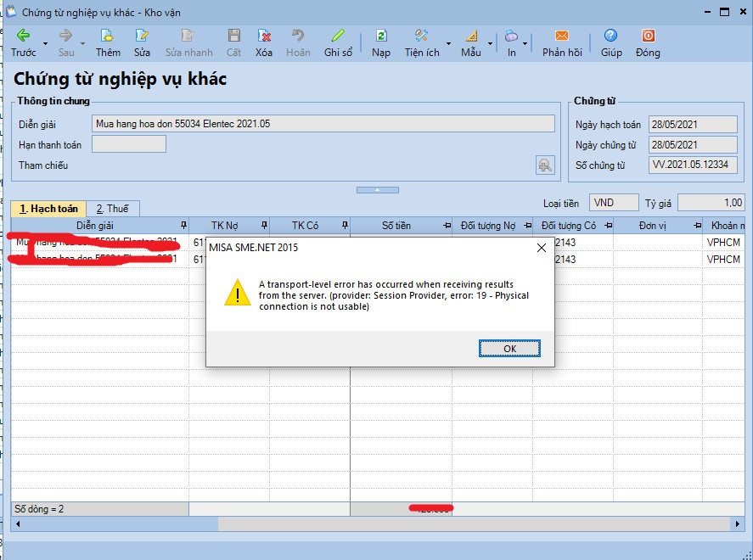The height and width of the screenshot is (560, 753).
Task: Click the Ghi sổ pencil icon
Action: click(x=338, y=36)
